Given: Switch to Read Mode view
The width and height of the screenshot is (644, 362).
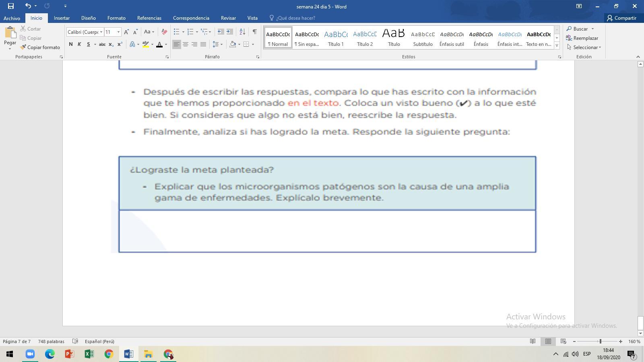Looking at the screenshot, I should coord(533,341).
